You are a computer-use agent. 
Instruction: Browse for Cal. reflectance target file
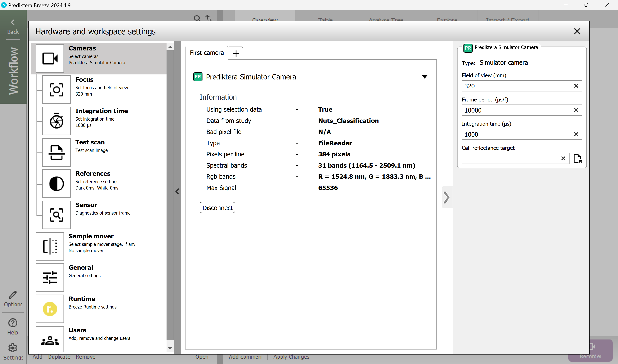[578, 158]
